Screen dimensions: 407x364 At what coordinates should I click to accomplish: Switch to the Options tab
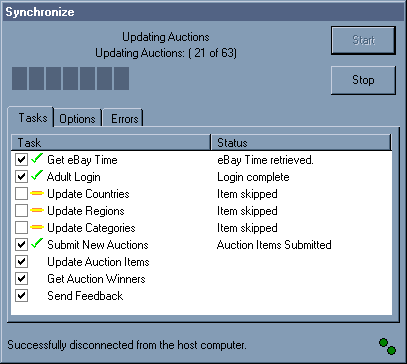coord(78,118)
